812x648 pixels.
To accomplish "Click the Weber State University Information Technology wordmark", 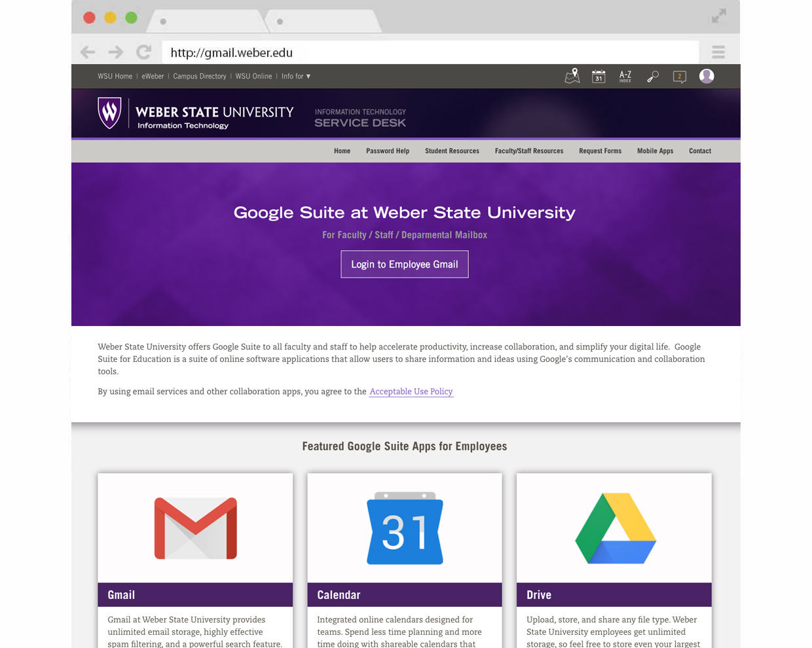I will click(x=215, y=117).
